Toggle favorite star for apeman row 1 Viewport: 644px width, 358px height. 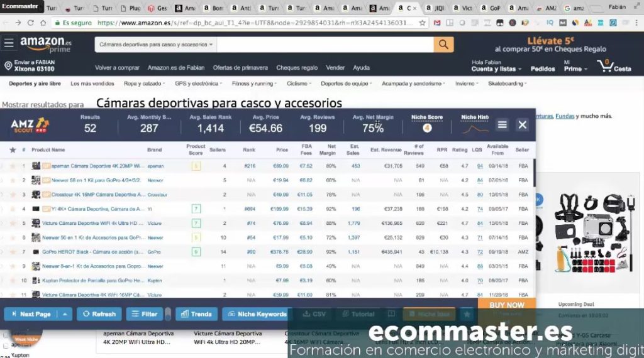click(x=13, y=166)
